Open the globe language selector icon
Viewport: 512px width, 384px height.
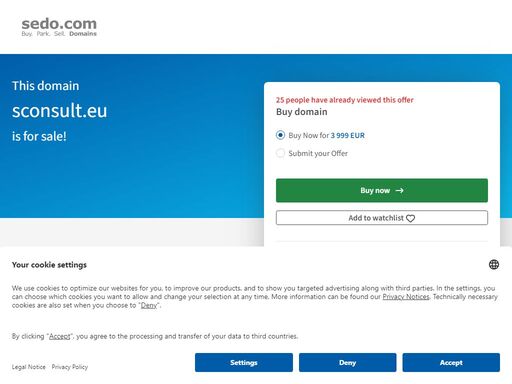coord(494,265)
